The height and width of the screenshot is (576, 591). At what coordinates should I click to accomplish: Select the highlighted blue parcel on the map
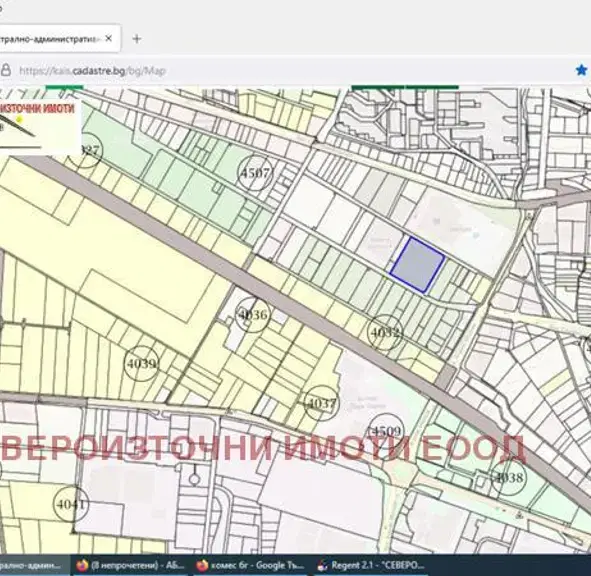click(x=418, y=265)
